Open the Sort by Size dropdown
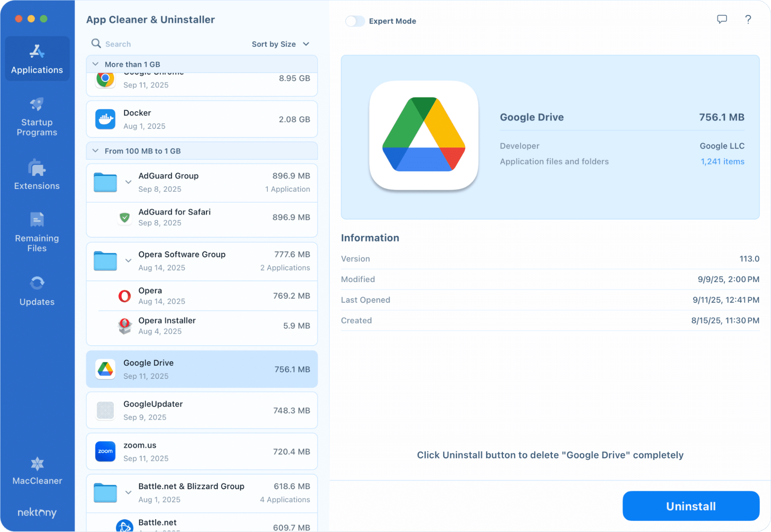 pos(280,44)
